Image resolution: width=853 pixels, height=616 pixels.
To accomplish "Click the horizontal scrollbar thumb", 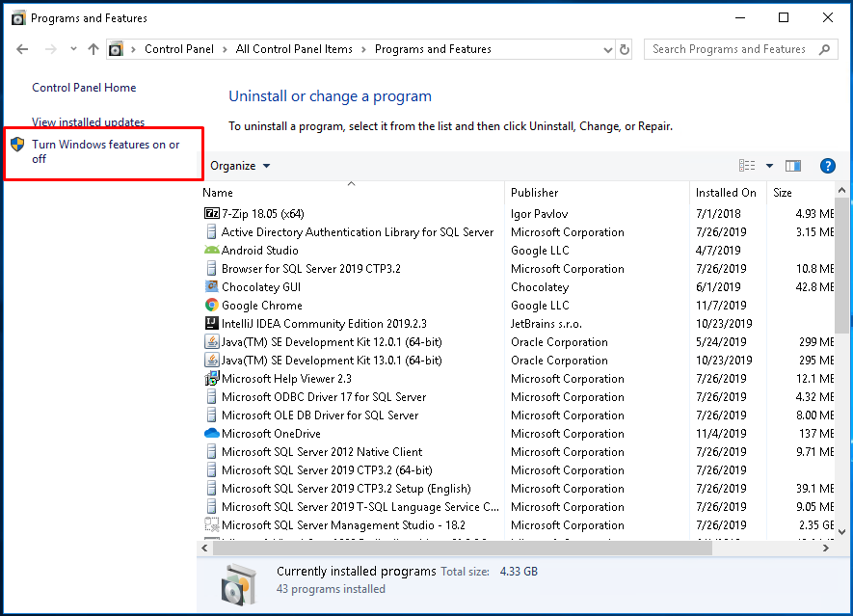I will [463, 548].
